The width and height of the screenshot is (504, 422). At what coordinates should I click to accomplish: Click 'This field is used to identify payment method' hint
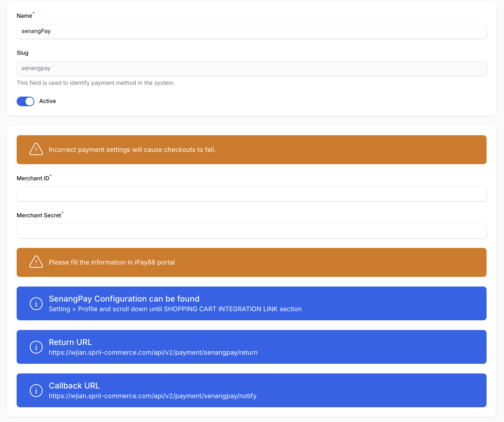tap(96, 83)
